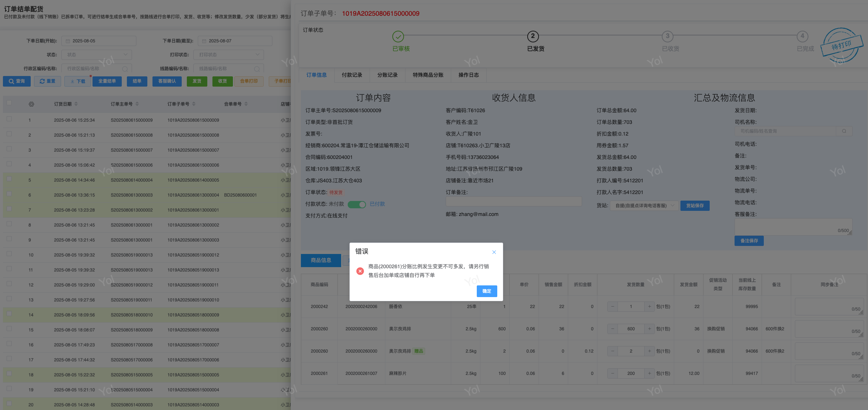Open the 操作日志 tab
The height and width of the screenshot is (410, 868).
tap(468, 75)
